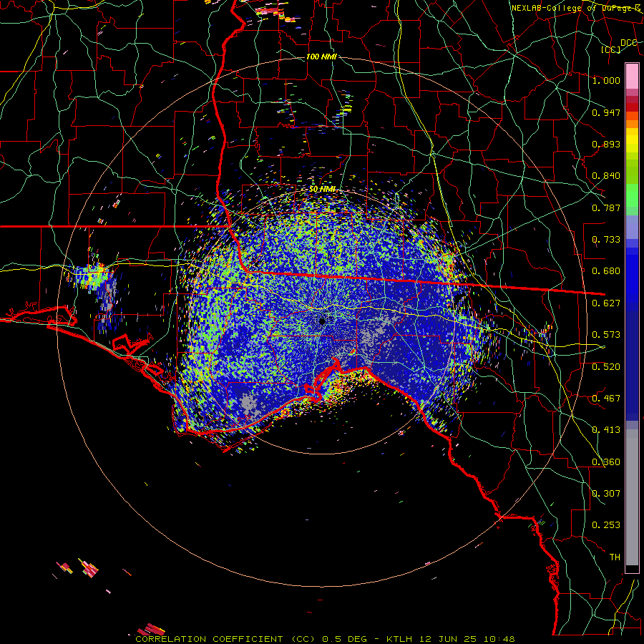Click the 12 JUN 25 date text
This screenshot has width=644, height=644.
tap(448, 639)
